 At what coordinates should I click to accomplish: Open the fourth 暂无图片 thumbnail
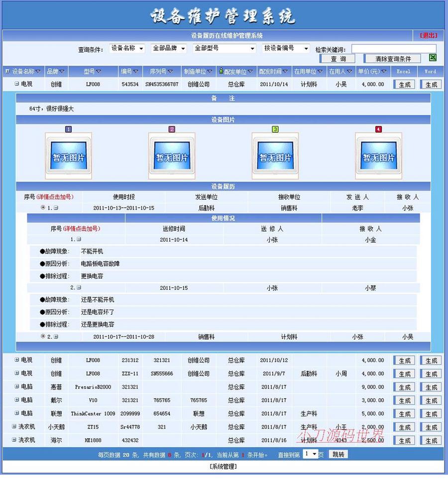tap(378, 156)
